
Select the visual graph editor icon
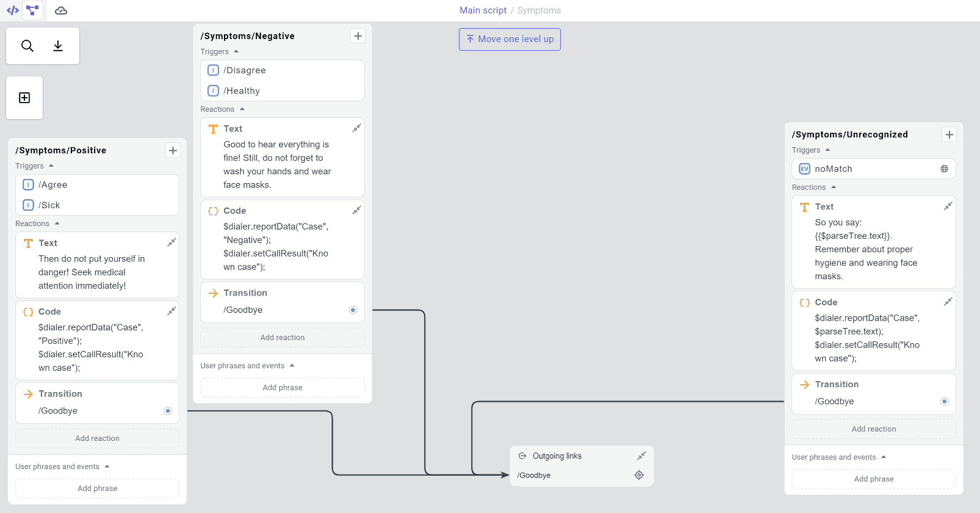coord(32,10)
